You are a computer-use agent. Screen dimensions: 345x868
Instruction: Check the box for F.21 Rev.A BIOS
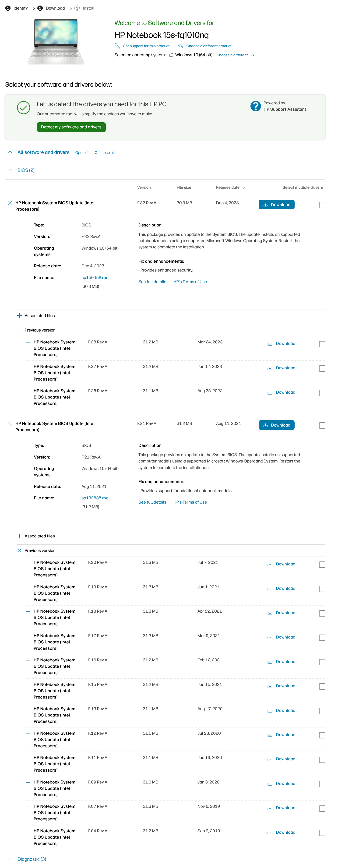point(322,426)
